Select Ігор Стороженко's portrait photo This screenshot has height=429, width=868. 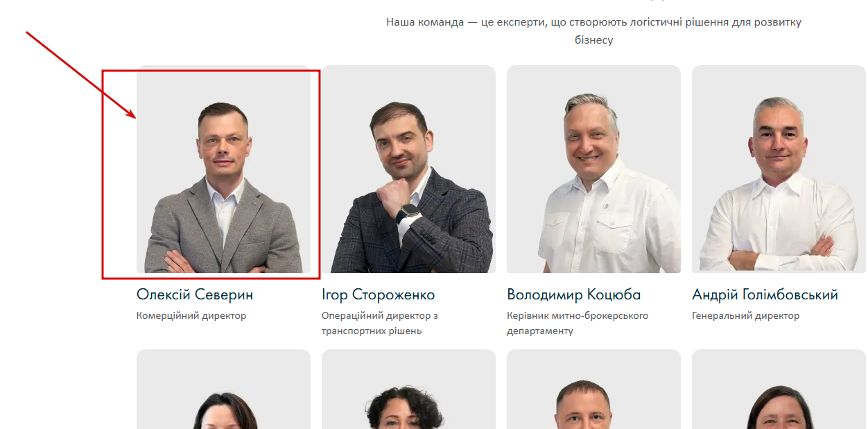tap(408, 169)
